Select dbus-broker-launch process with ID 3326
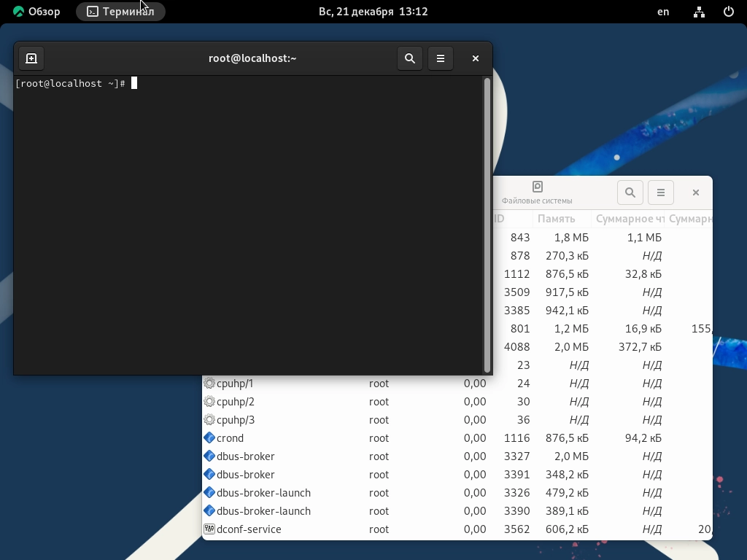 point(457,493)
